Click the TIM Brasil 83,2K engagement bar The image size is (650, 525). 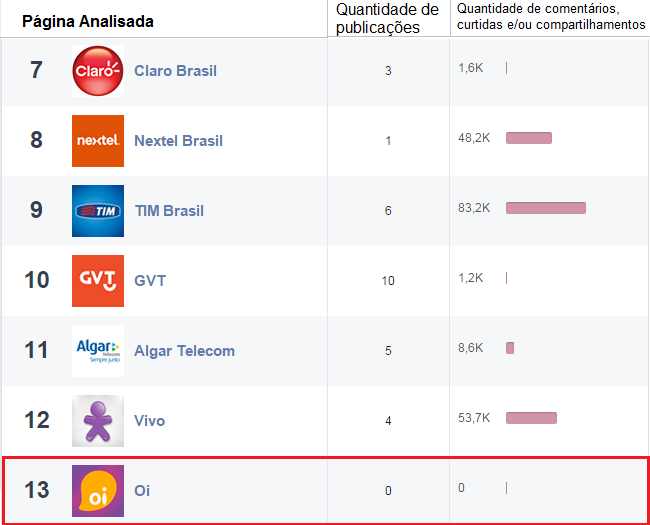pyautogui.click(x=545, y=208)
